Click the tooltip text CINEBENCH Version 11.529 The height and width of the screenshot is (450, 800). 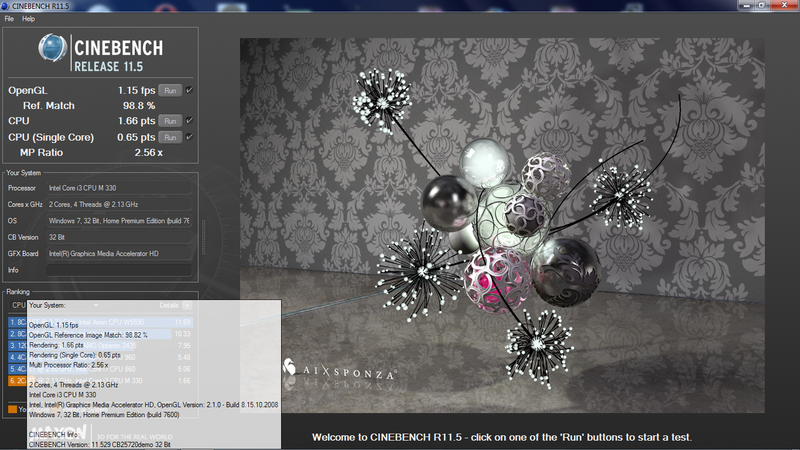[99, 445]
